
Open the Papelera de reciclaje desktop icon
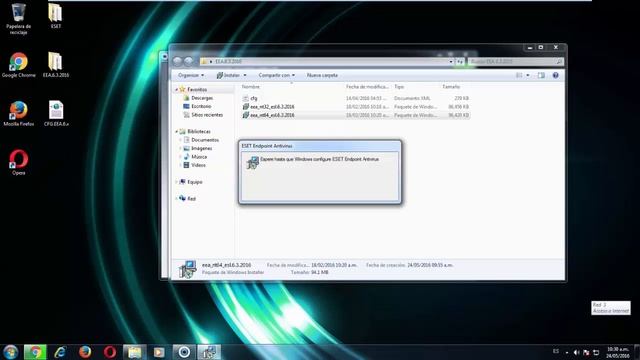(18, 19)
